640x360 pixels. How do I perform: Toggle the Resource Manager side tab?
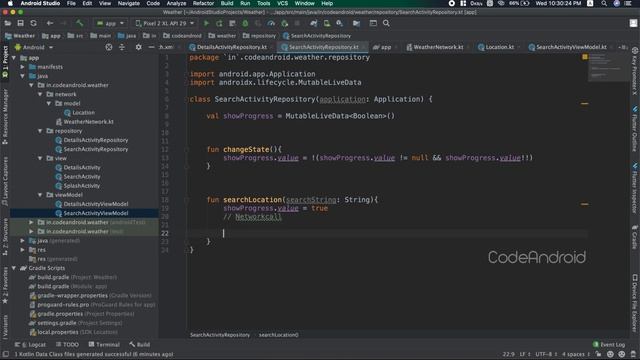tap(5, 117)
